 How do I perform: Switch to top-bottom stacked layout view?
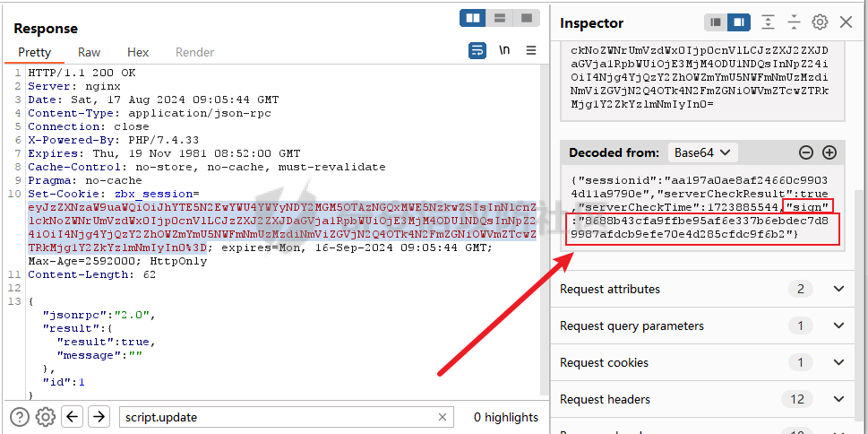(501, 18)
